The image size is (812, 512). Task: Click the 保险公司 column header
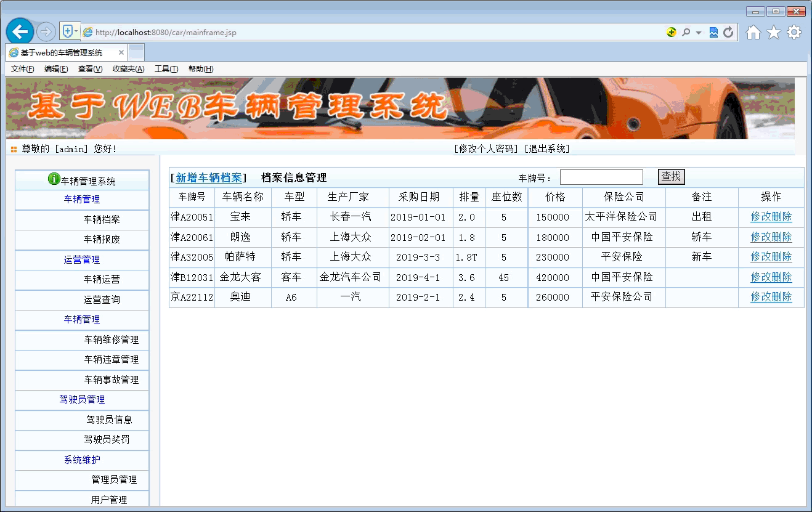624,197
